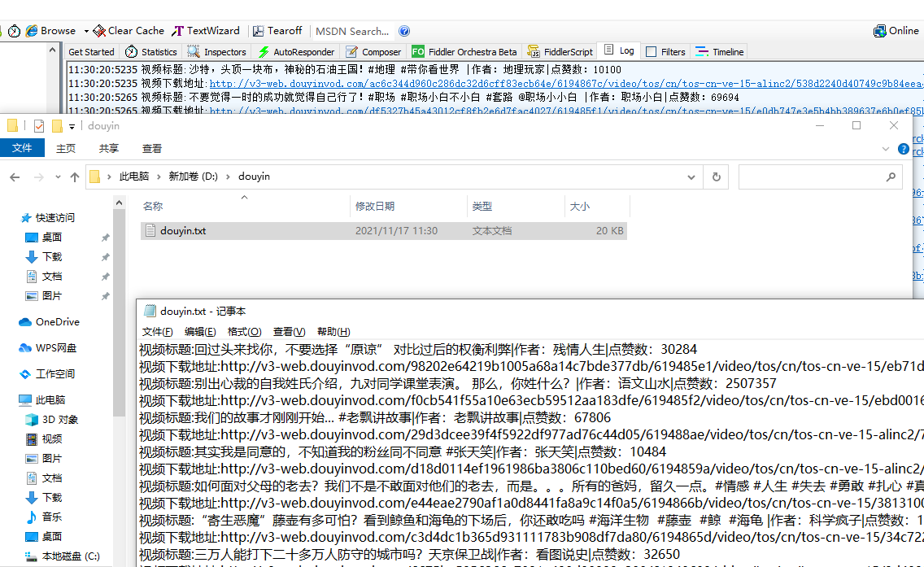Switch to the Inspectors tab
The image size is (924, 567).
(217, 52)
